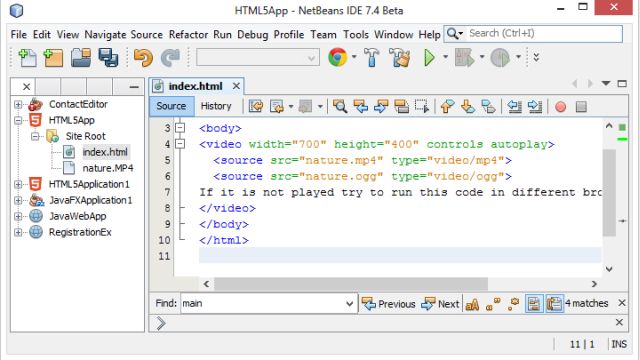
Task: Start macro recording red circle icon
Action: pos(560,107)
